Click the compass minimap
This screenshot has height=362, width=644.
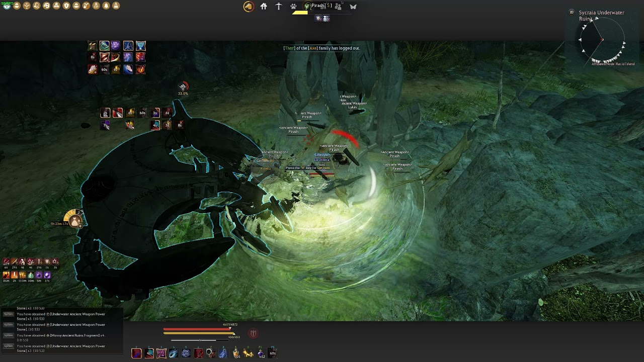click(602, 40)
